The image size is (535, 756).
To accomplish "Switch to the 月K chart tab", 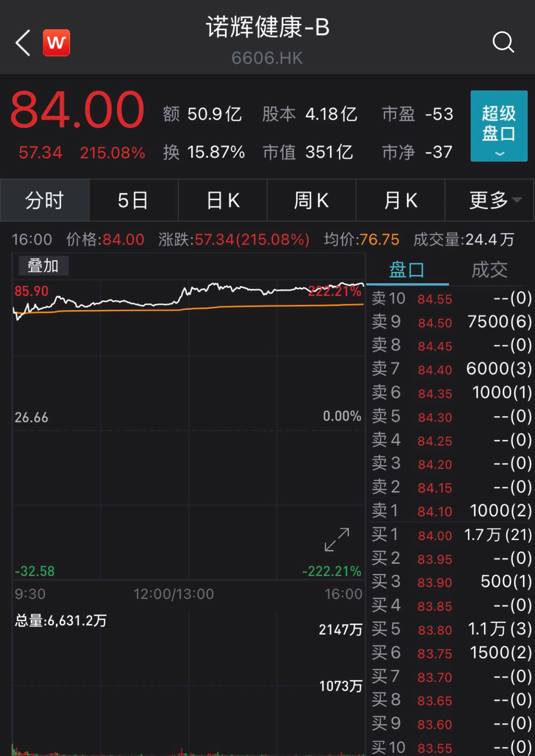I will click(400, 201).
